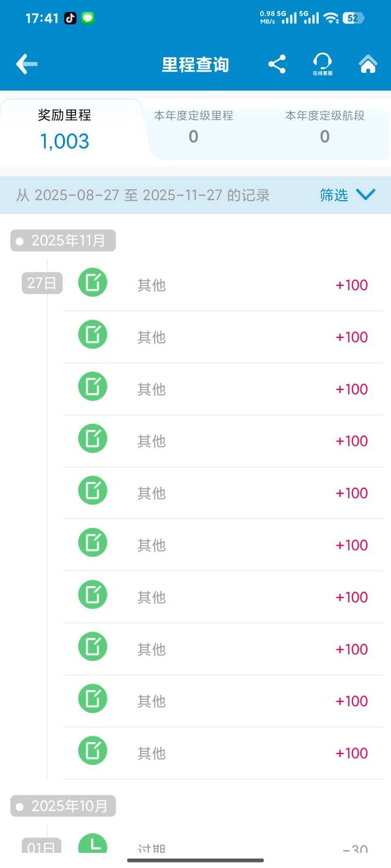Collapse the 2025年11月 month header

point(63,240)
